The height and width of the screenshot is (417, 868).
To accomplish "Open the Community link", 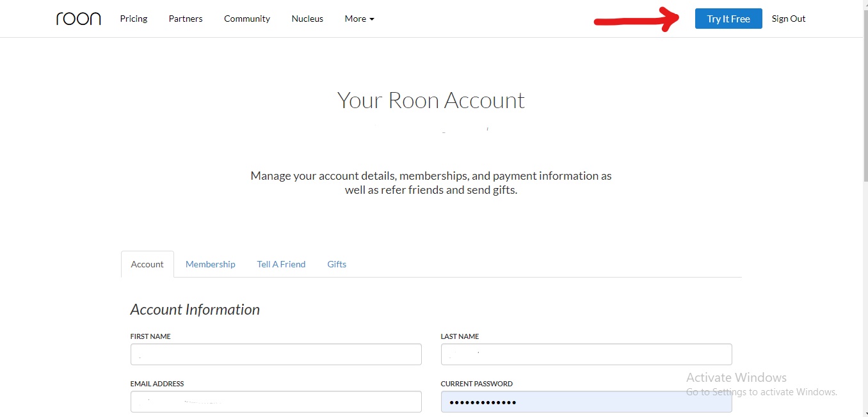I will click(247, 19).
